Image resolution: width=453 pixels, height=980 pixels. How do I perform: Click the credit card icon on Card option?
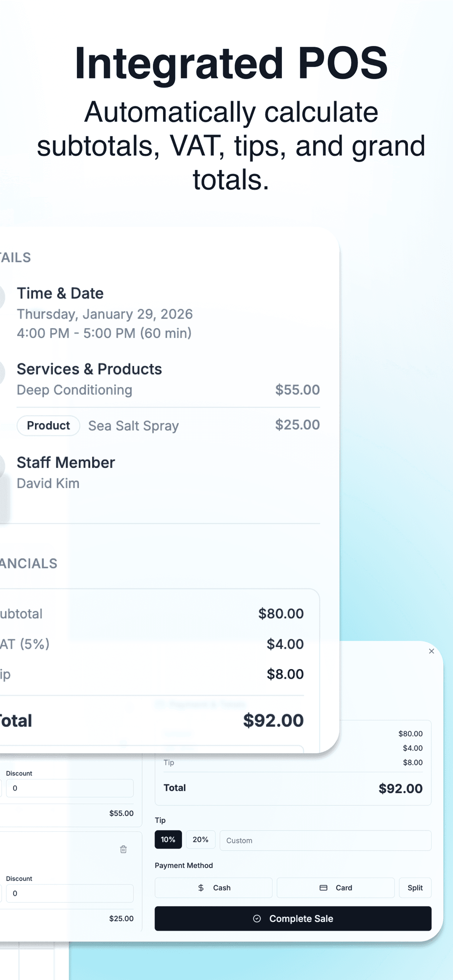pos(323,887)
